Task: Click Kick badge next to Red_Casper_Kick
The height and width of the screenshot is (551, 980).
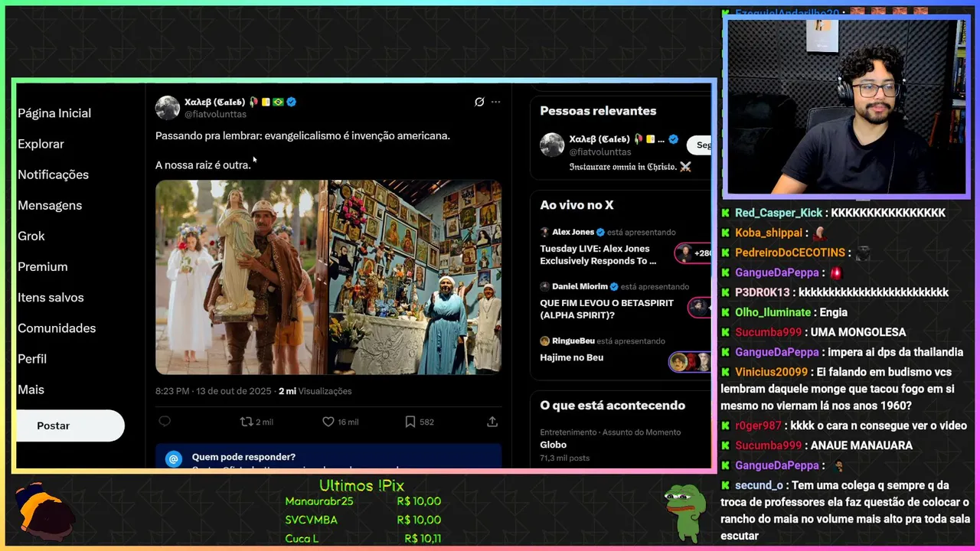Action: [726, 213]
